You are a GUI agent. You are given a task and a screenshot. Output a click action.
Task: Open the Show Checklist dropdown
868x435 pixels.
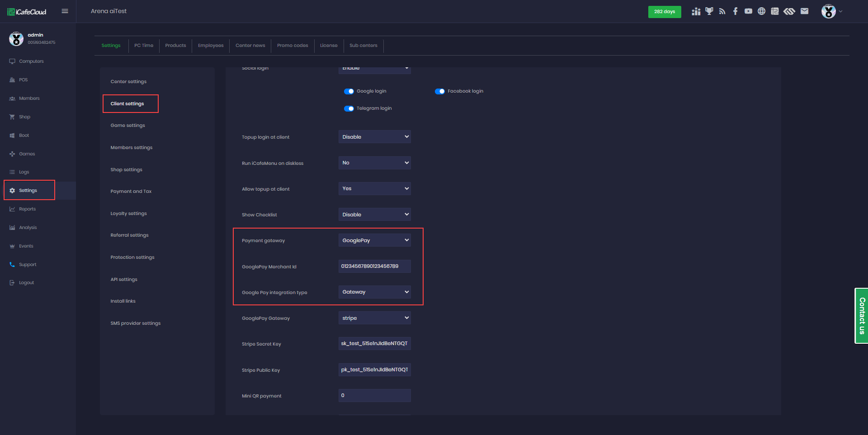(x=374, y=215)
